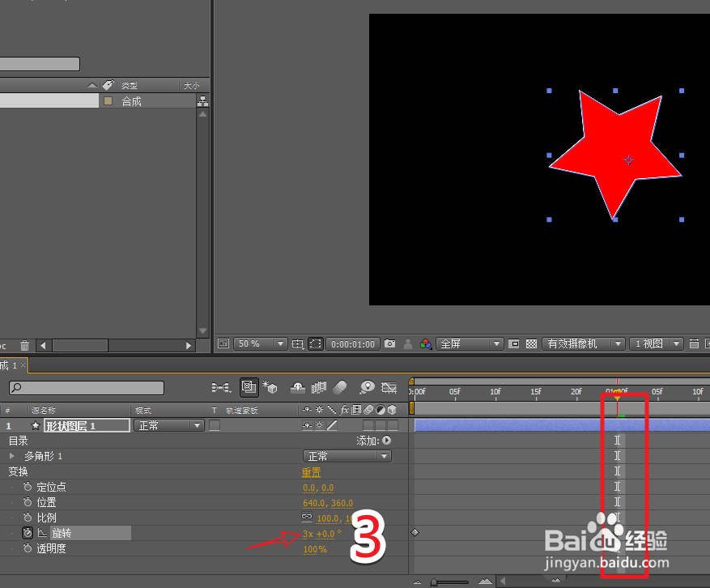
Task: Click the 重置 reset link
Action: pyautogui.click(x=311, y=472)
